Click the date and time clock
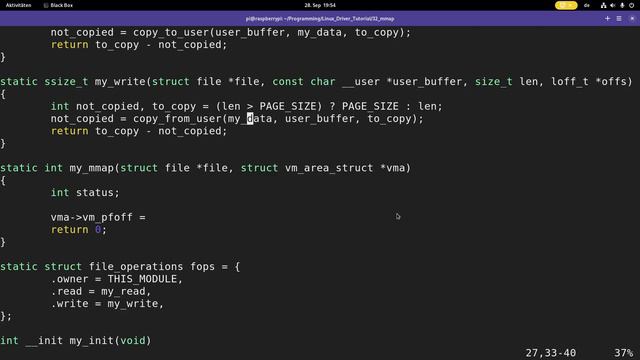640x360 pixels. (320, 5)
